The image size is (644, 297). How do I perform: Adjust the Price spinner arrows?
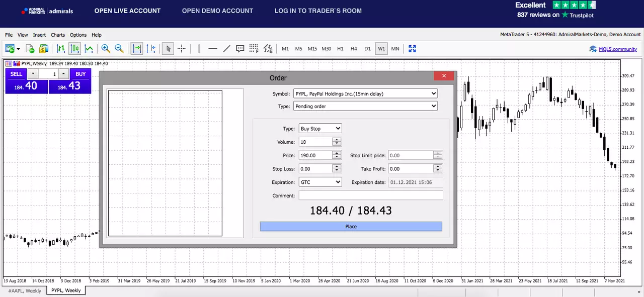(x=337, y=155)
